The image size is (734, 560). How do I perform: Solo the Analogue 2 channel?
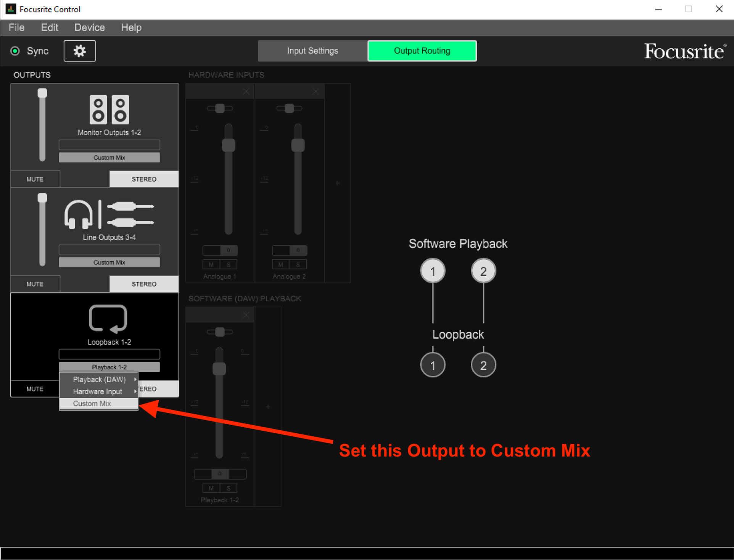pyautogui.click(x=298, y=264)
